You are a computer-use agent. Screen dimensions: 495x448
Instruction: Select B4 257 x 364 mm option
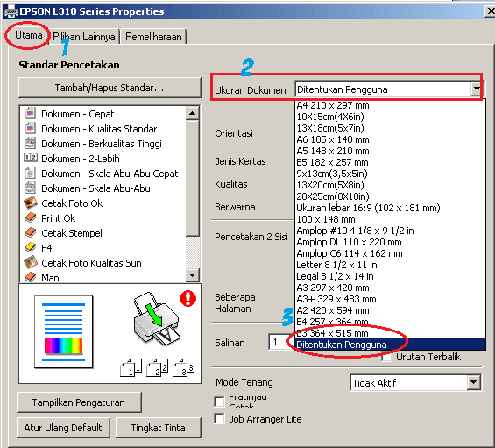click(390, 322)
